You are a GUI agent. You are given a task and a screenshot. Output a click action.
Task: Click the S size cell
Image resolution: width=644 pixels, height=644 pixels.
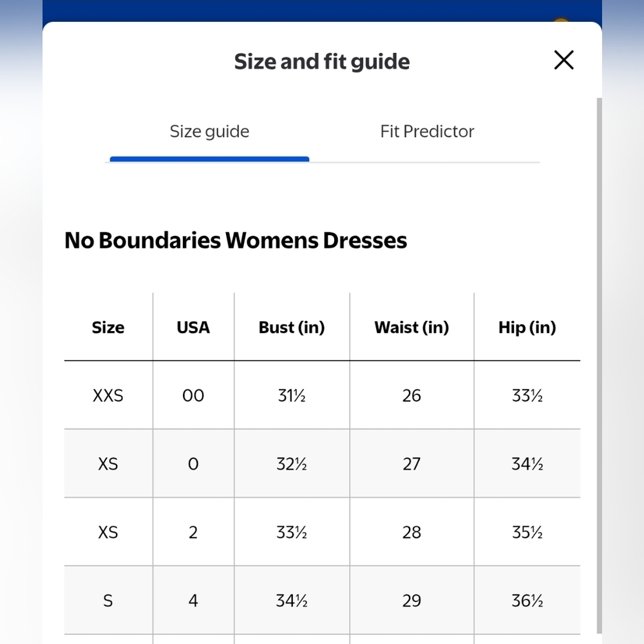click(x=108, y=600)
